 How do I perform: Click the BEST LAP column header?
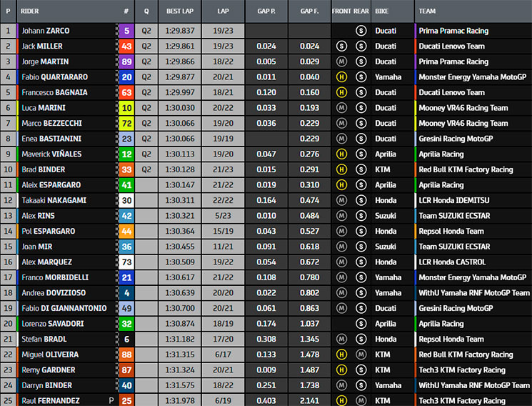coord(180,11)
